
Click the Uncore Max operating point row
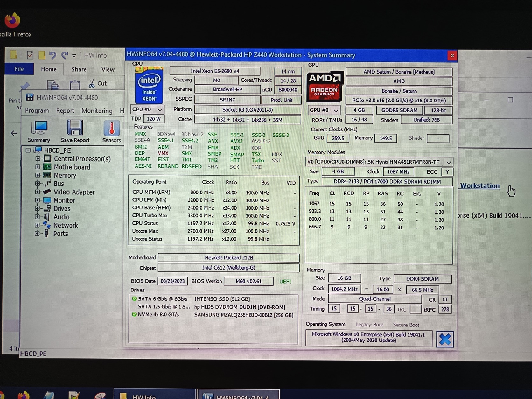[214, 231]
